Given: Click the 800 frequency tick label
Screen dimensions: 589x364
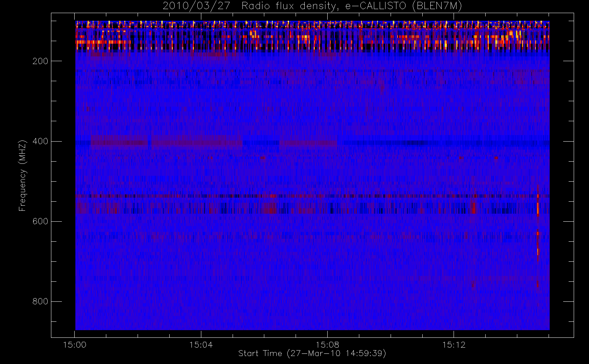Looking at the screenshot, I should pos(40,301).
